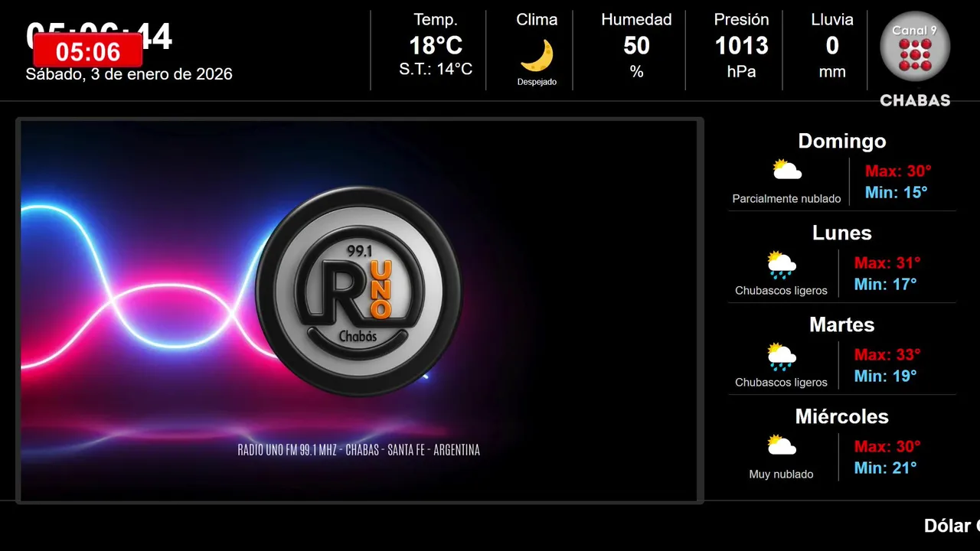Click the Radio Uno 99.1 circular logo
Image resolution: width=980 pixels, height=551 pixels.
(358, 292)
